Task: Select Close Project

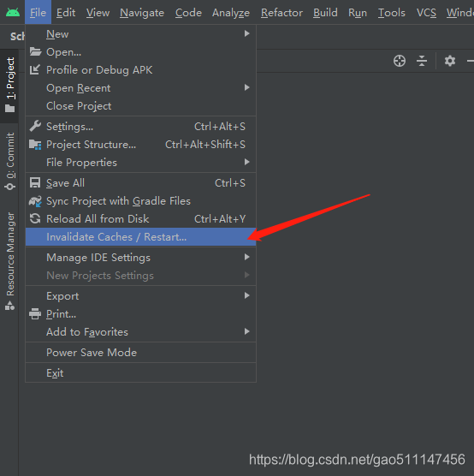Action: 141,106
